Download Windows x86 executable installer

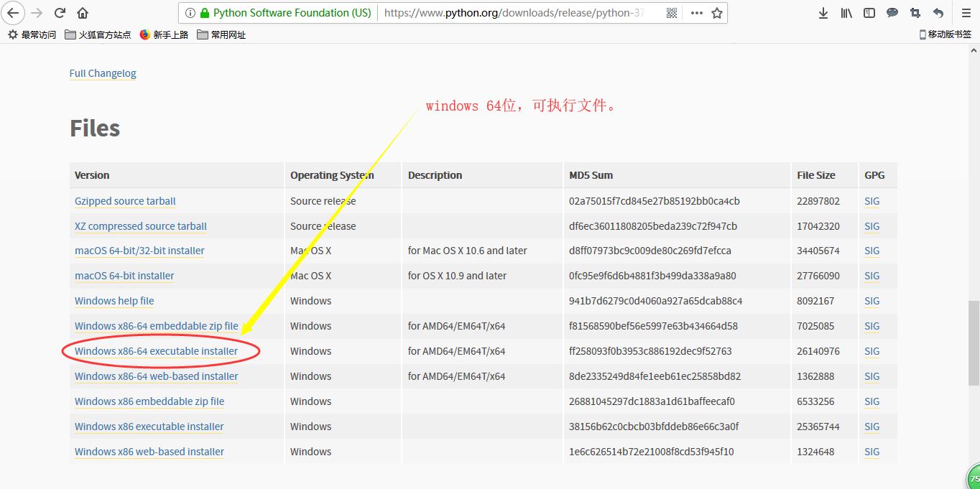pos(149,427)
